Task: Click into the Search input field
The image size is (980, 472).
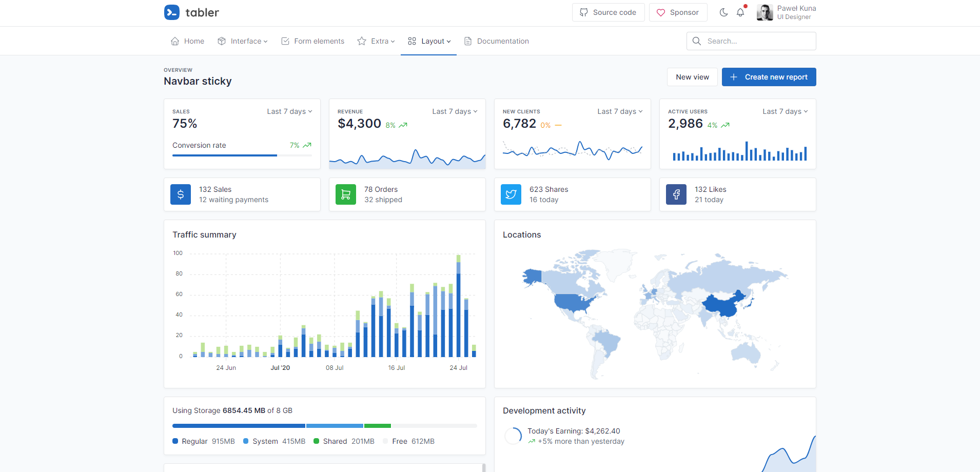Action: pos(752,41)
